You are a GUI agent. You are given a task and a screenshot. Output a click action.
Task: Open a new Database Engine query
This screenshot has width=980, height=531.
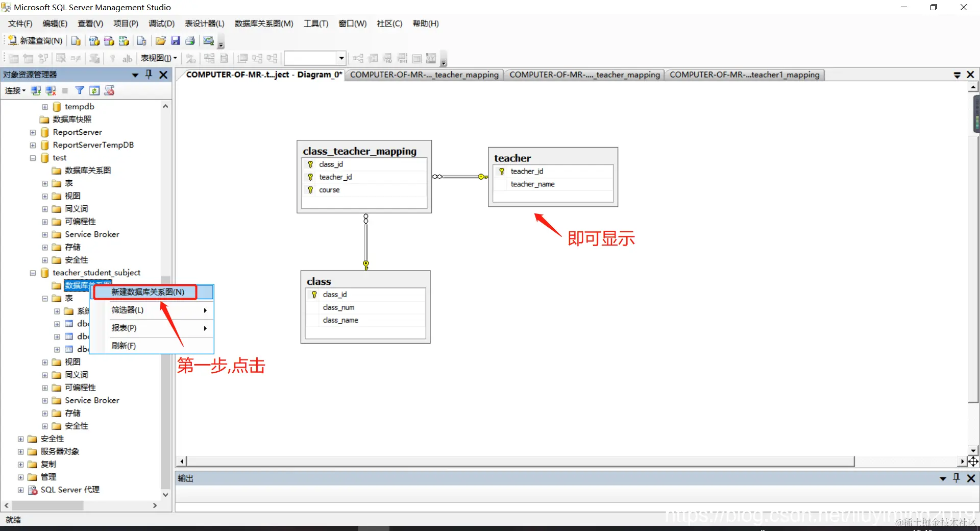click(x=76, y=41)
